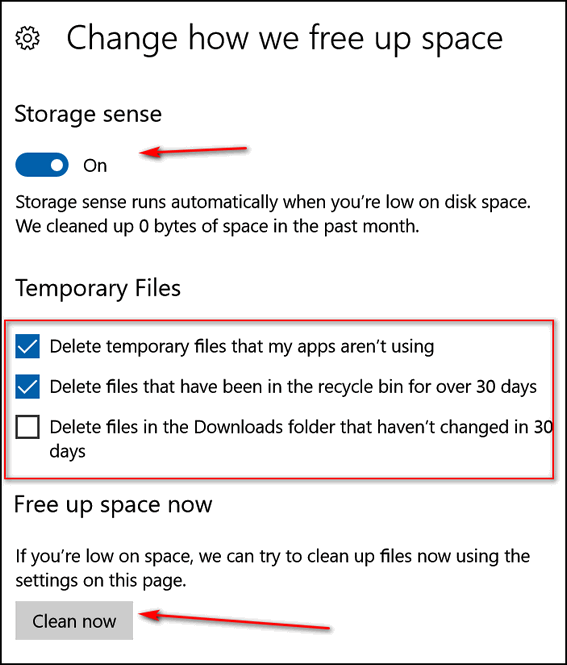Click the "Storage sense" section heading

pyautogui.click(x=88, y=114)
